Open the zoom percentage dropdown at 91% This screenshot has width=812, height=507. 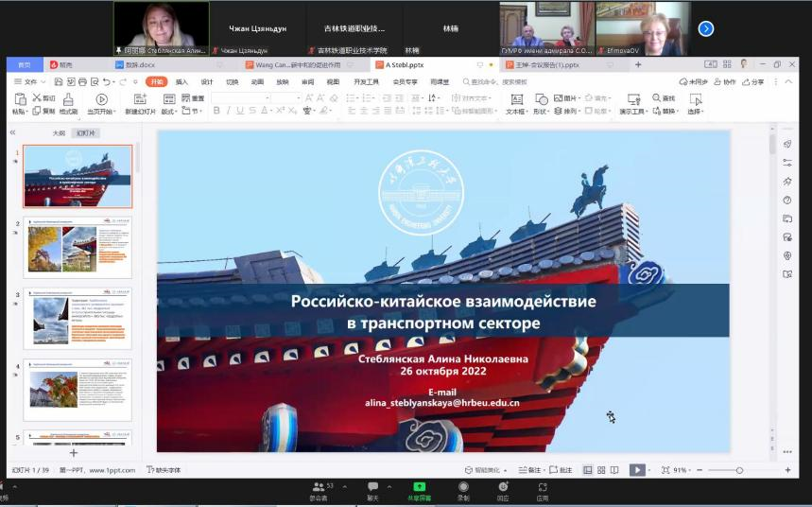click(680, 470)
